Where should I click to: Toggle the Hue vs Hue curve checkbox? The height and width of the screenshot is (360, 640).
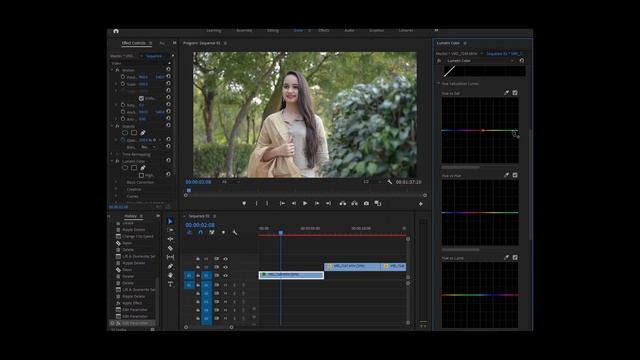click(x=515, y=175)
